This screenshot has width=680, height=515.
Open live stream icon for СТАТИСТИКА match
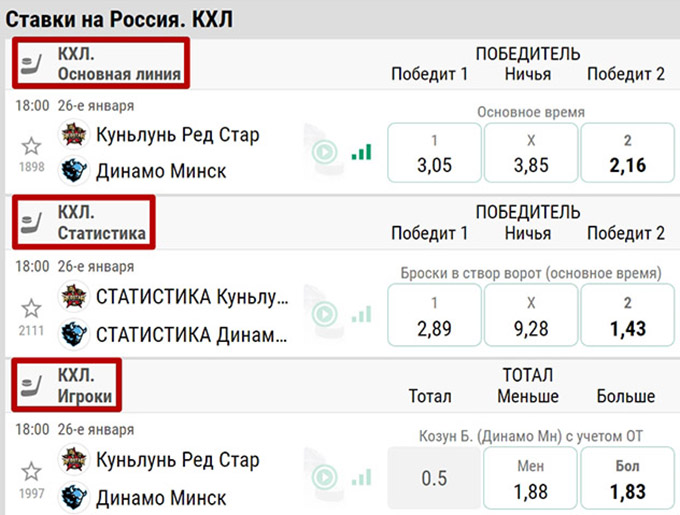pyautogui.click(x=325, y=314)
